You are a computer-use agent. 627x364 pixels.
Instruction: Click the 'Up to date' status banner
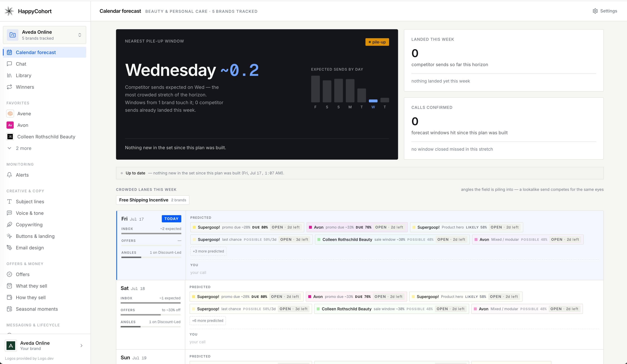[x=359, y=173]
